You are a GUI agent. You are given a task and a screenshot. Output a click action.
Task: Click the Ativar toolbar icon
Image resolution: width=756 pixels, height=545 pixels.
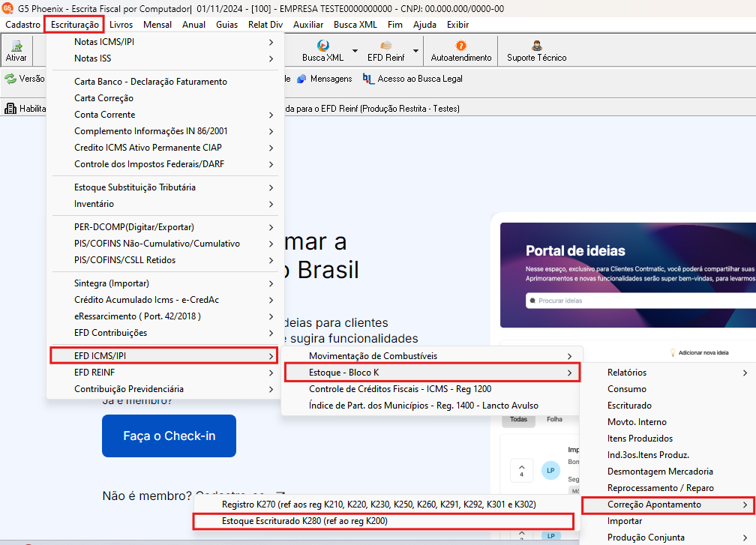click(x=16, y=46)
